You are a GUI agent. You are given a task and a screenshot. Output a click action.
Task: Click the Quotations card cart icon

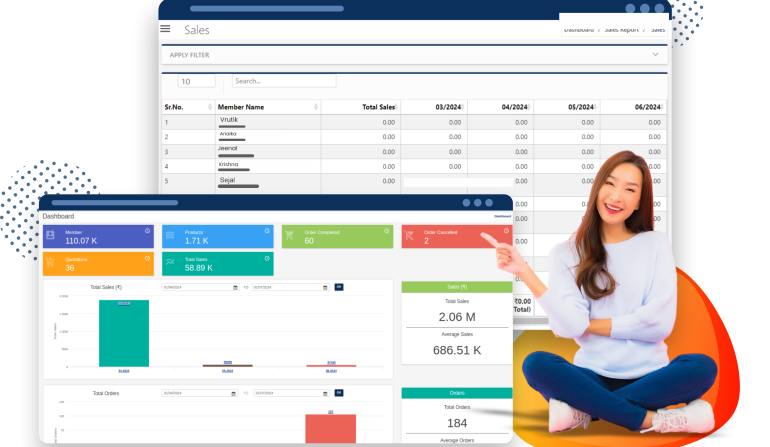(x=50, y=262)
